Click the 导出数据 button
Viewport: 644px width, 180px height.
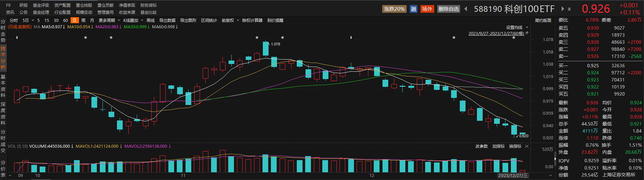coord(167,21)
